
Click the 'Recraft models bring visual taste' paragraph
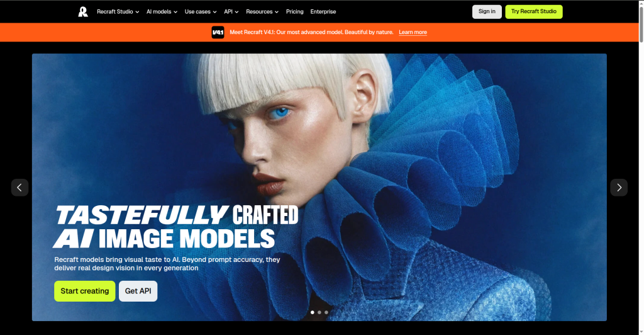[167, 264]
